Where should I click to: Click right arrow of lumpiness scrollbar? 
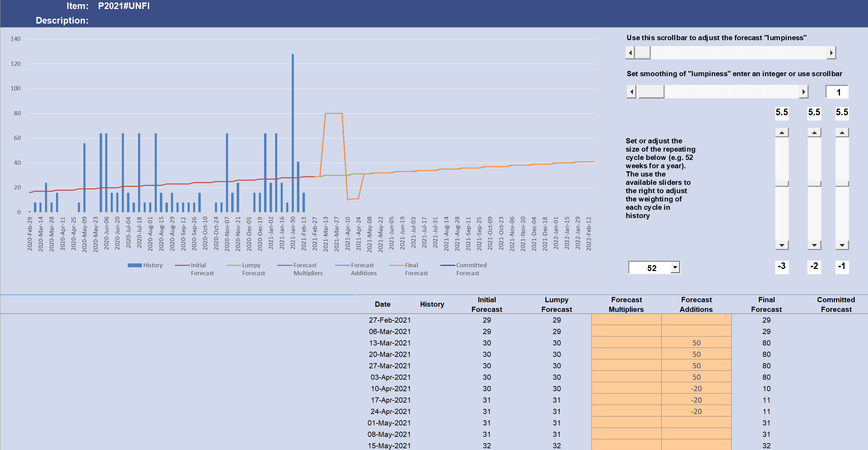coord(831,53)
